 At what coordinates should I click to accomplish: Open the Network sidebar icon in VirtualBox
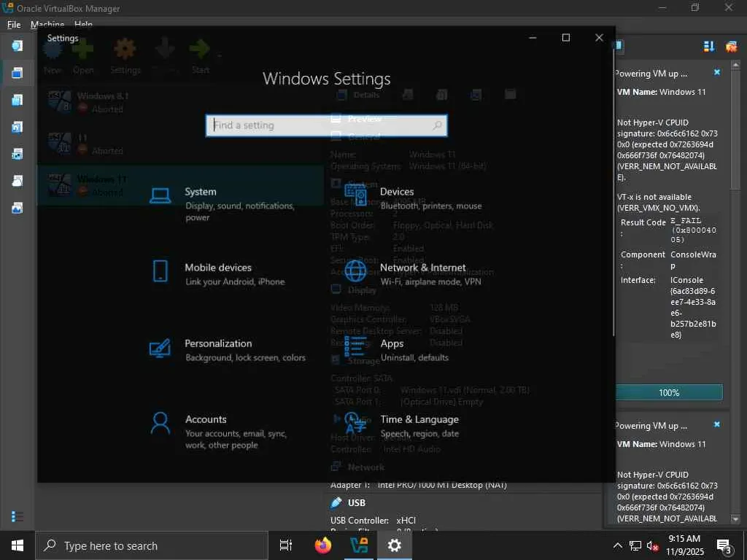(x=18, y=155)
